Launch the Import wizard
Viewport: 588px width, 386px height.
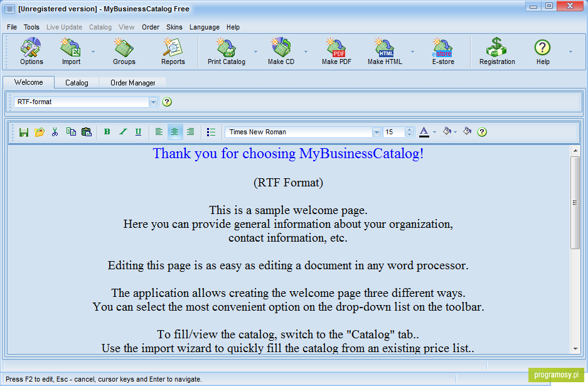tap(71, 51)
